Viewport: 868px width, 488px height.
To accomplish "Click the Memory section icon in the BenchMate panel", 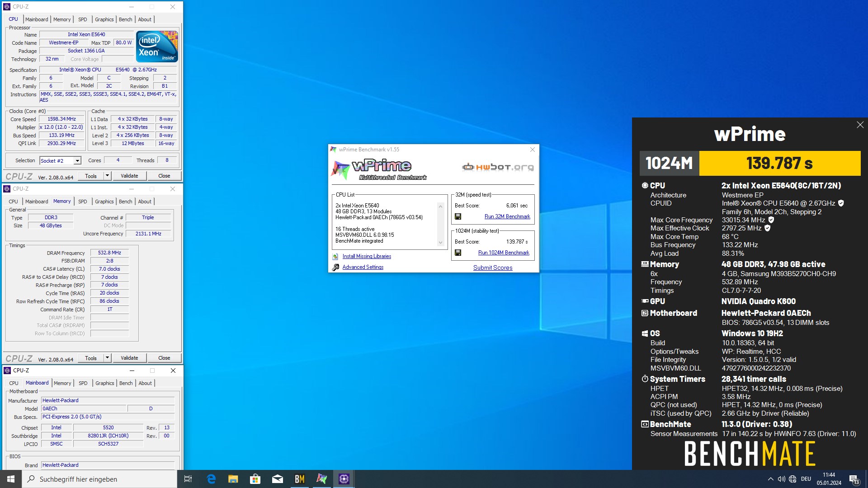I will [x=645, y=264].
